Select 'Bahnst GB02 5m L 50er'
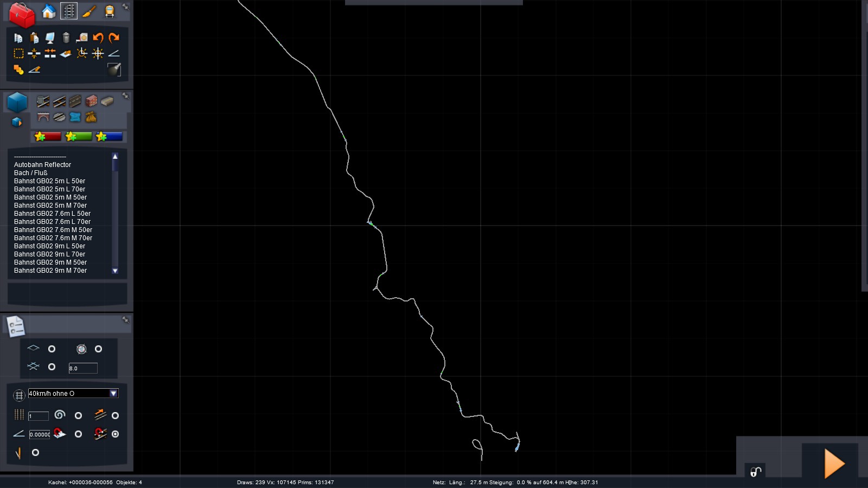Viewport: 868px width, 488px height. (x=49, y=181)
